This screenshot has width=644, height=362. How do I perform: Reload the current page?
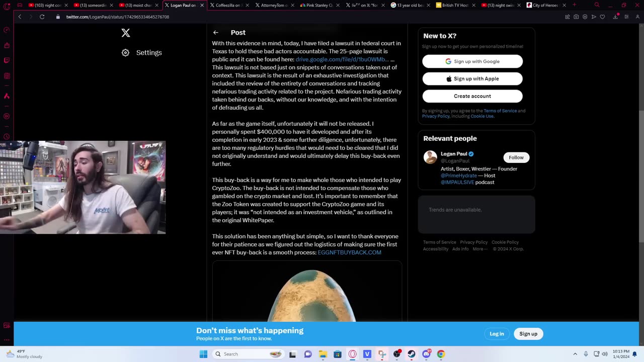pos(42,17)
